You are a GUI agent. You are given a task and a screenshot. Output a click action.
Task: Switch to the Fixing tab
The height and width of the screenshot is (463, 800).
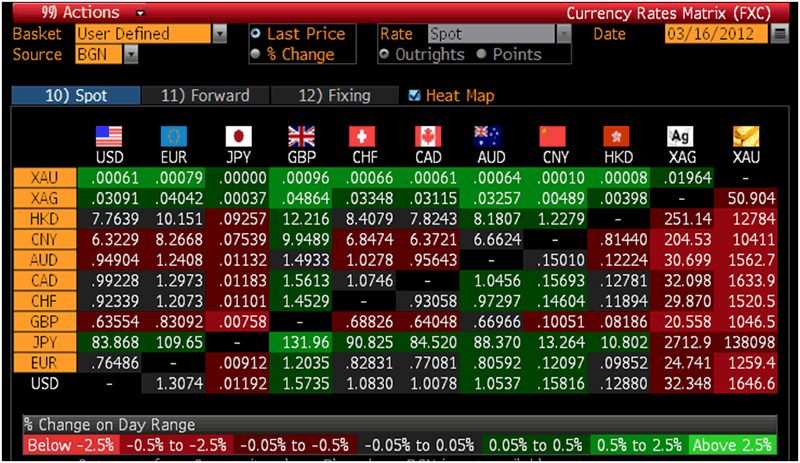(x=335, y=96)
